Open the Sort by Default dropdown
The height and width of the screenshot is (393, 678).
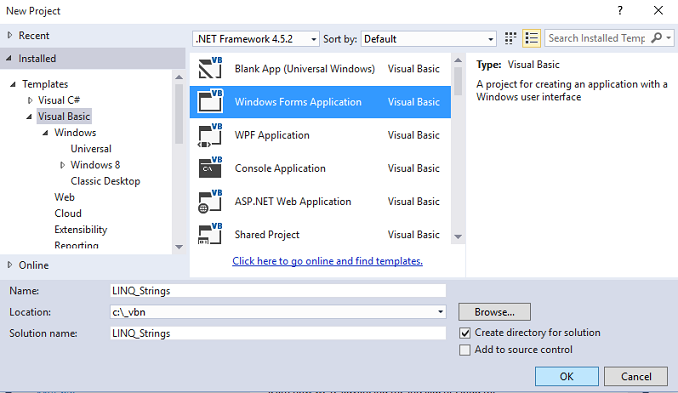(429, 39)
